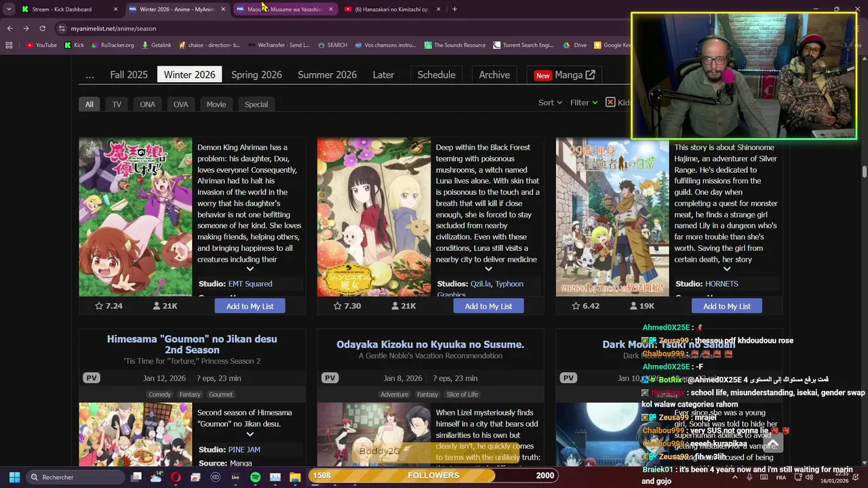Open the Vos chansons instrumentales bookmark
Image resolution: width=868 pixels, height=488 pixels.
pos(385,45)
